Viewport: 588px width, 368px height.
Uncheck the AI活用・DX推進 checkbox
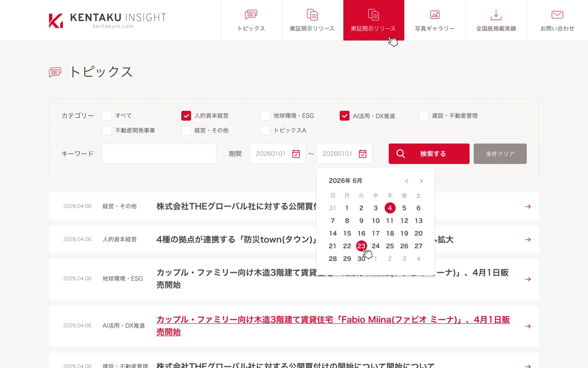[344, 116]
